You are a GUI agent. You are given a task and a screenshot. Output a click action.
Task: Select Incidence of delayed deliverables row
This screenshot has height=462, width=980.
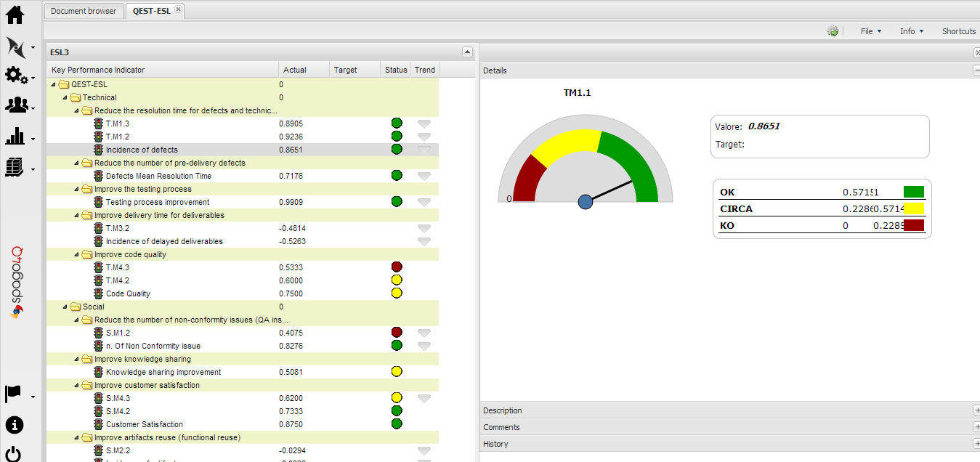click(243, 241)
